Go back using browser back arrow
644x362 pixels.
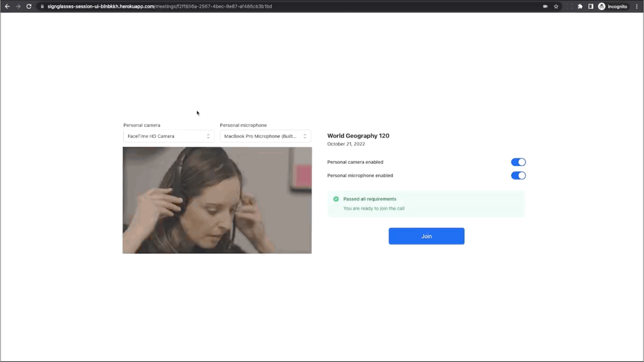click(7, 6)
